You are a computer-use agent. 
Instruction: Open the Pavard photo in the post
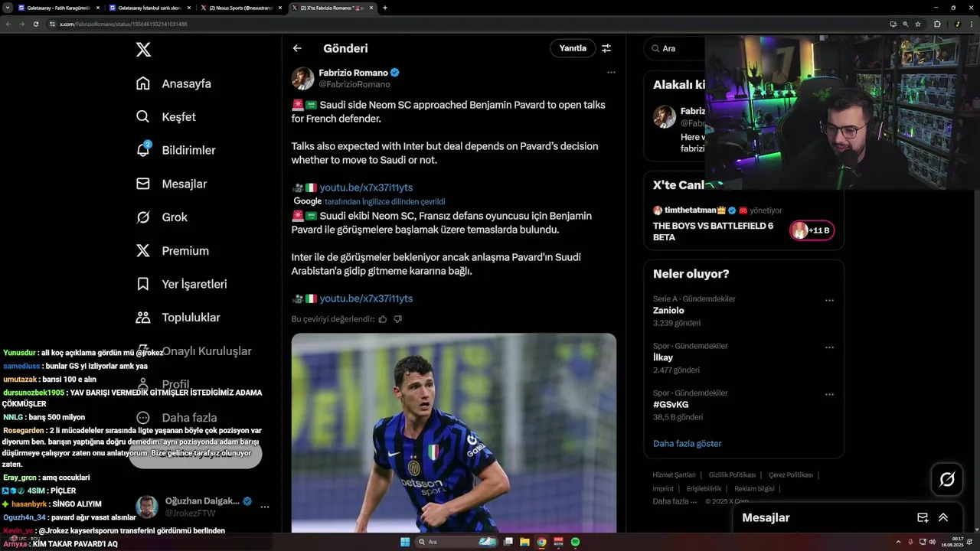point(454,432)
